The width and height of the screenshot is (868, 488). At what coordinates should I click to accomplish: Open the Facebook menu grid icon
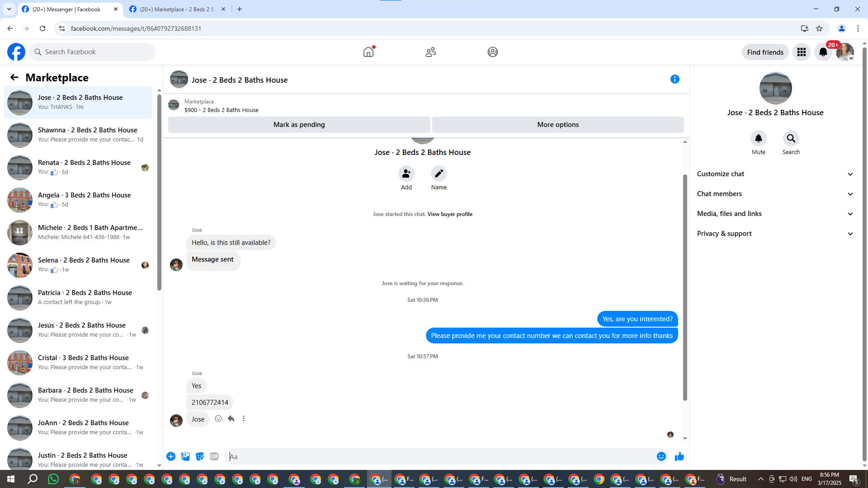tap(802, 52)
